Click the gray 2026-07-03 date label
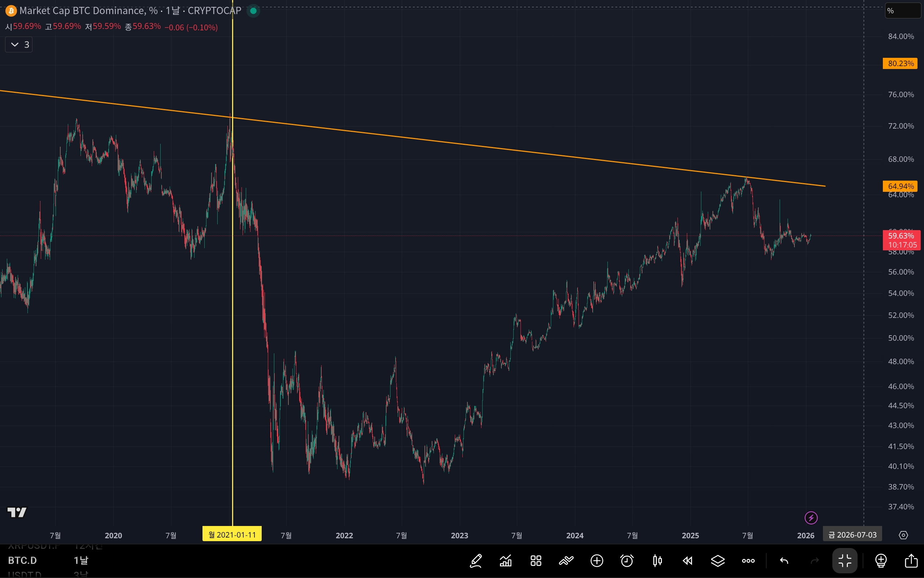 point(852,534)
